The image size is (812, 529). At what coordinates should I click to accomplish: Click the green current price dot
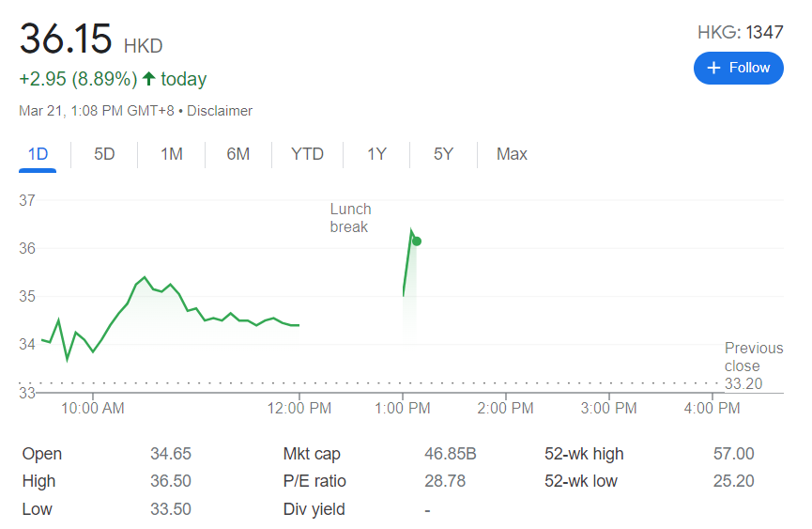pos(417,241)
